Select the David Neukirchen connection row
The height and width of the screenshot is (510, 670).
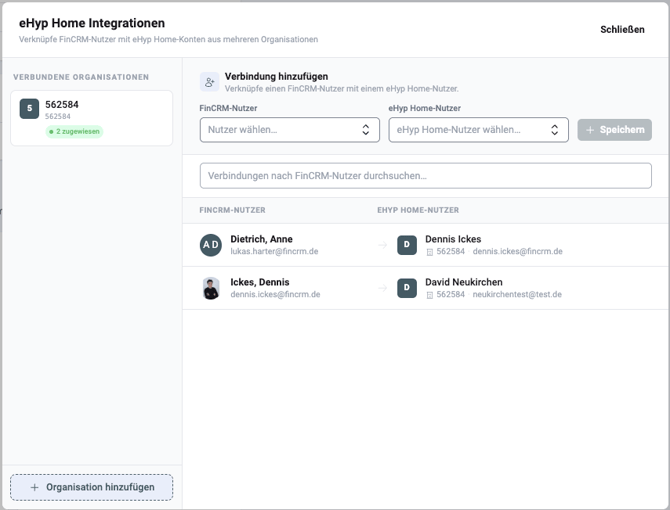(x=426, y=288)
